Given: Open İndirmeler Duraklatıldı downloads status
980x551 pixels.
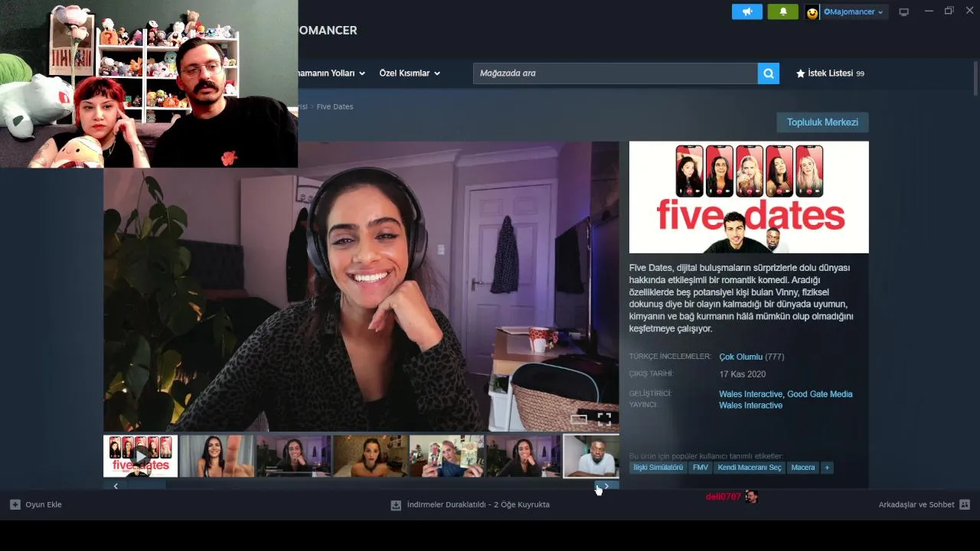Looking at the screenshot, I should tap(478, 505).
